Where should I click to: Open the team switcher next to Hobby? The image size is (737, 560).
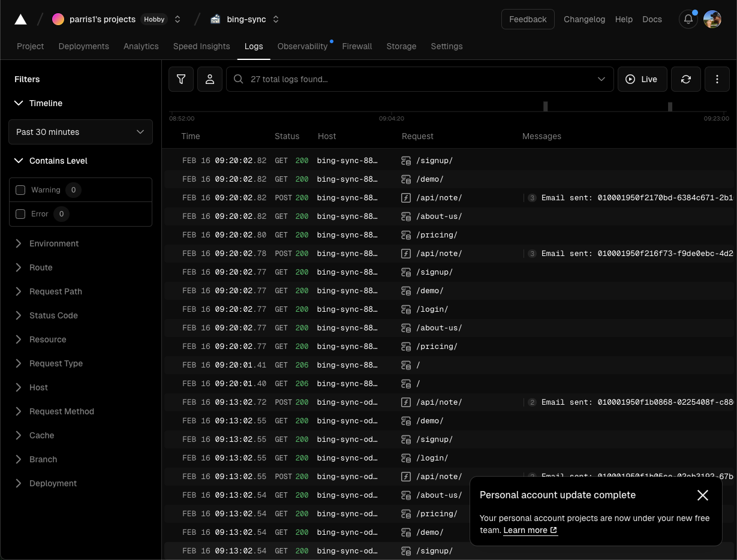click(x=178, y=19)
